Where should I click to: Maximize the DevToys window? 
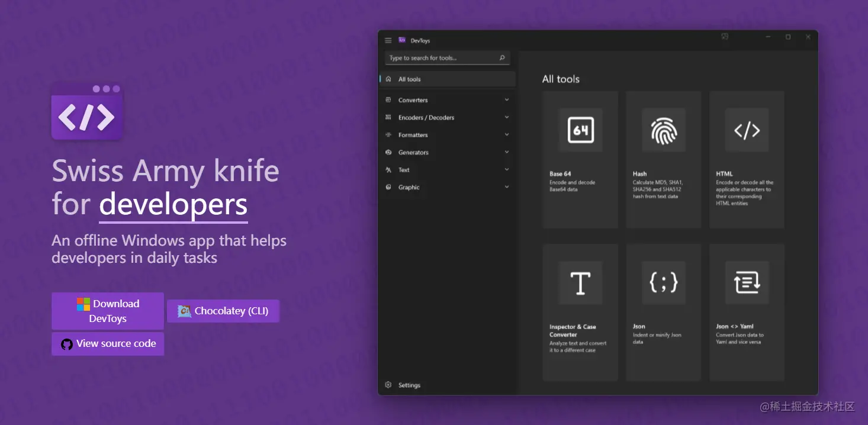point(788,37)
